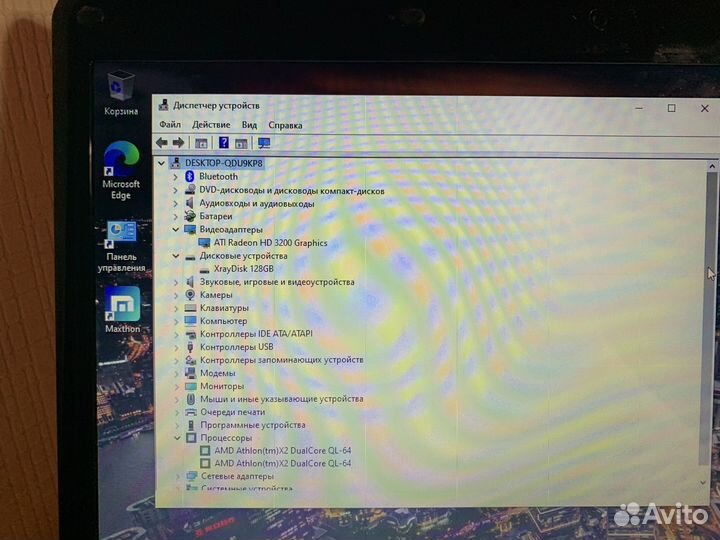Click the Forward arrow toolbar icon
The width and height of the screenshot is (720, 540).
pyautogui.click(x=178, y=143)
